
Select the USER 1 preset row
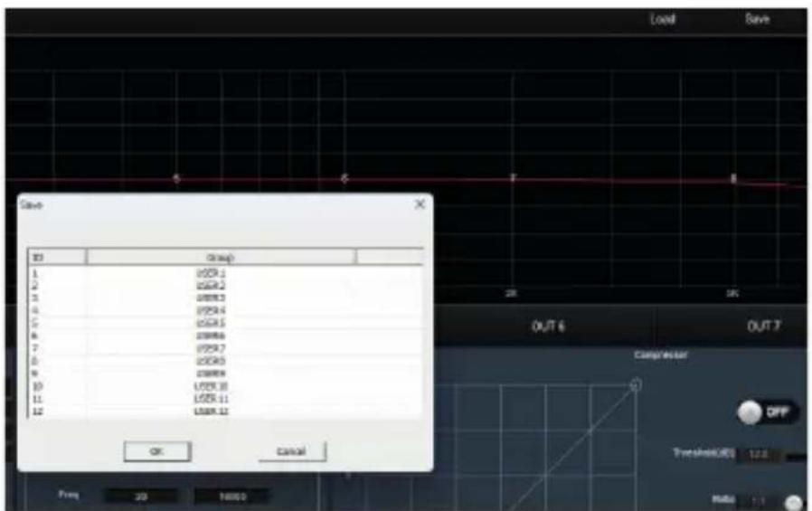click(x=225, y=273)
